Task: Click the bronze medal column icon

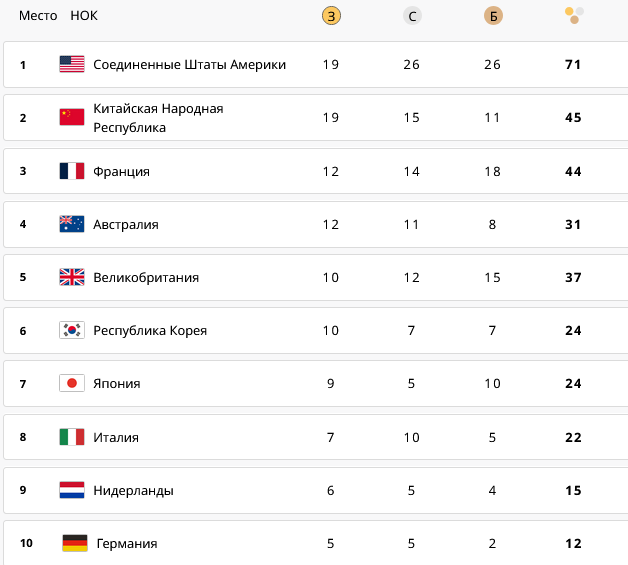Action: click(x=493, y=16)
